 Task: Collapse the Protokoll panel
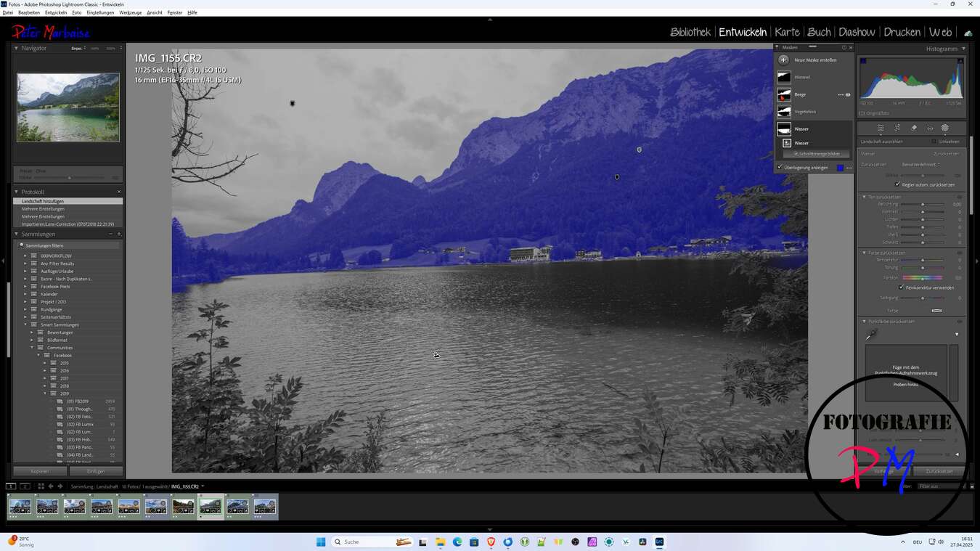[17, 192]
